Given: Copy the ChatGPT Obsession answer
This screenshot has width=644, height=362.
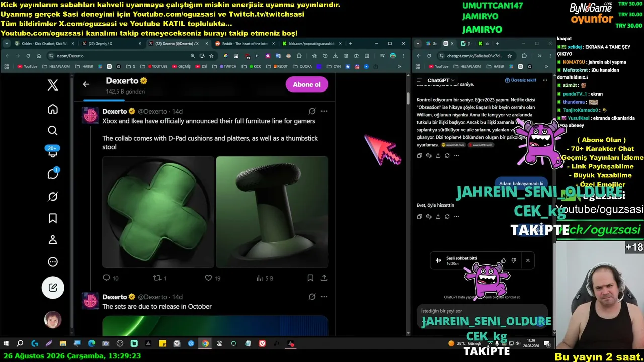Looking at the screenshot, I should click(x=419, y=156).
